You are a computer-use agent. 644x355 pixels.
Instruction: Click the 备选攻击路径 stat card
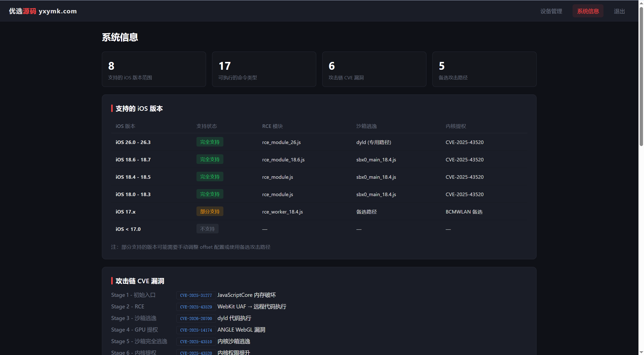(x=484, y=69)
